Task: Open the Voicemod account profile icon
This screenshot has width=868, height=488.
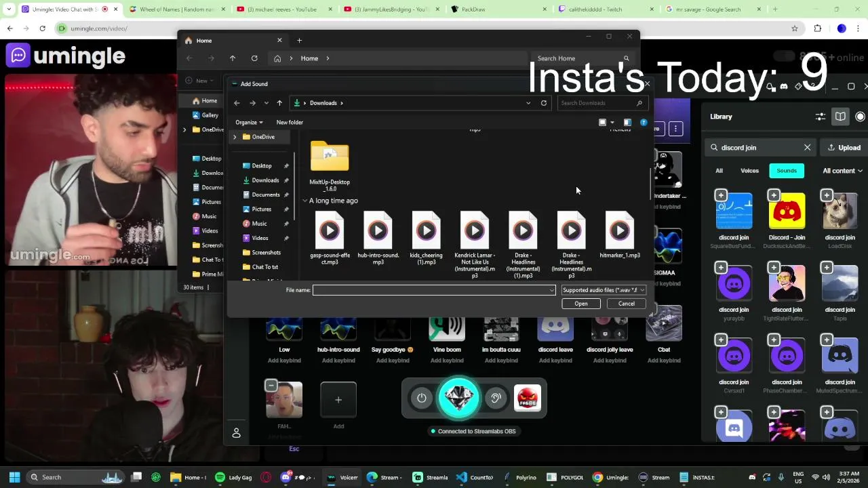Action: coord(237,433)
